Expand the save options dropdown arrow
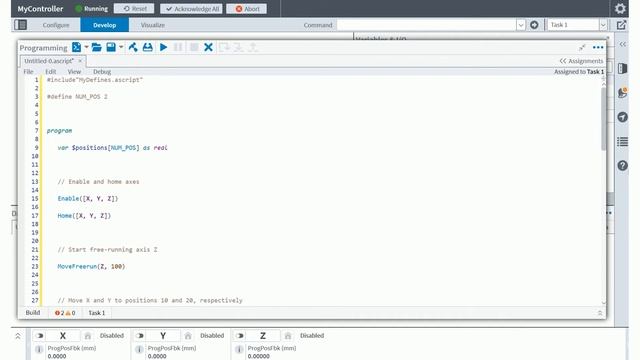Image resolution: width=640 pixels, height=360 pixels. tap(121, 47)
